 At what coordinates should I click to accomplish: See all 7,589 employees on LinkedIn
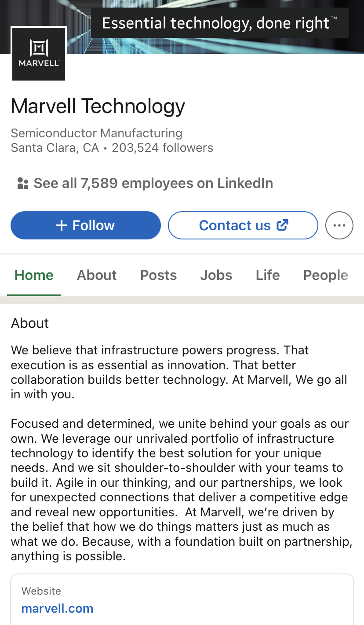[153, 184]
